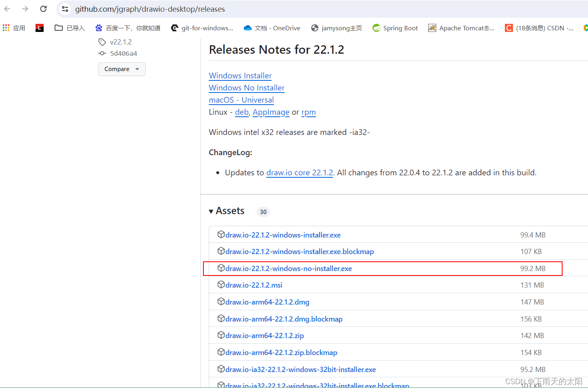The image size is (588, 389).
Task: Click package icon beside windows-installer.exe.blockmap
Action: [221, 251]
